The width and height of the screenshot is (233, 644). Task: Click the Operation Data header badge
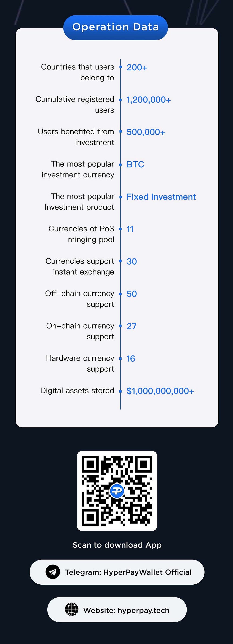tap(115, 27)
